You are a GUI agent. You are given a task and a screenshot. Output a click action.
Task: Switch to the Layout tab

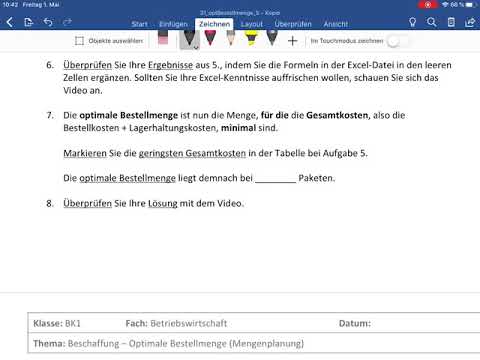pos(252,24)
